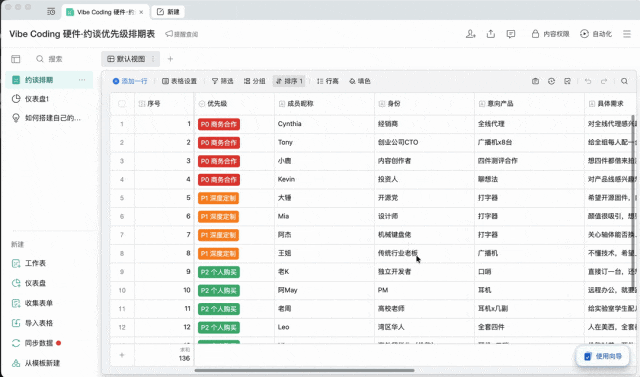Open the hamburger menu at the top right
The image size is (640, 377).
[627, 34]
